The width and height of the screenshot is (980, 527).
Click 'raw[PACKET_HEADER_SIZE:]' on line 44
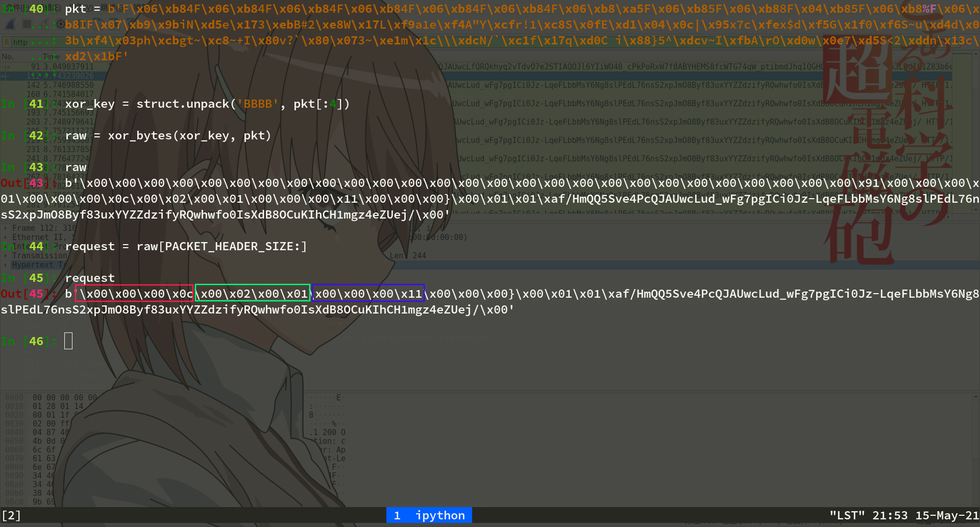(222, 247)
